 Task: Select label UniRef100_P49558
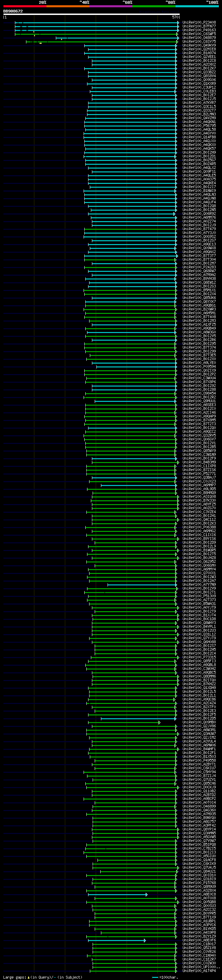pos(199,761)
